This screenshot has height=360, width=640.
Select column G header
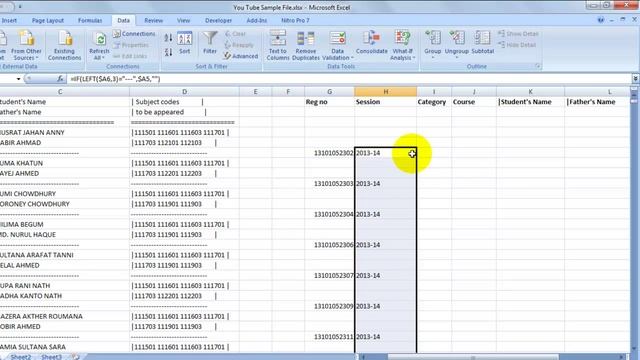329,92
